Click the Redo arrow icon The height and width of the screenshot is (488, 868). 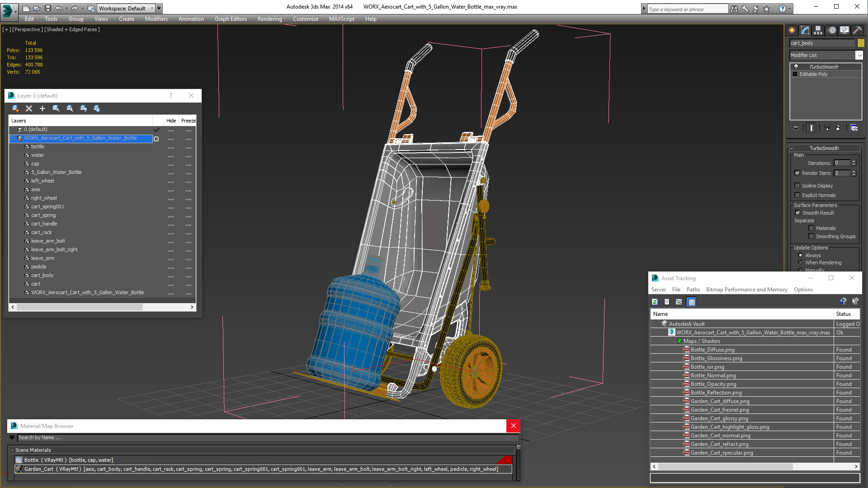tap(75, 8)
